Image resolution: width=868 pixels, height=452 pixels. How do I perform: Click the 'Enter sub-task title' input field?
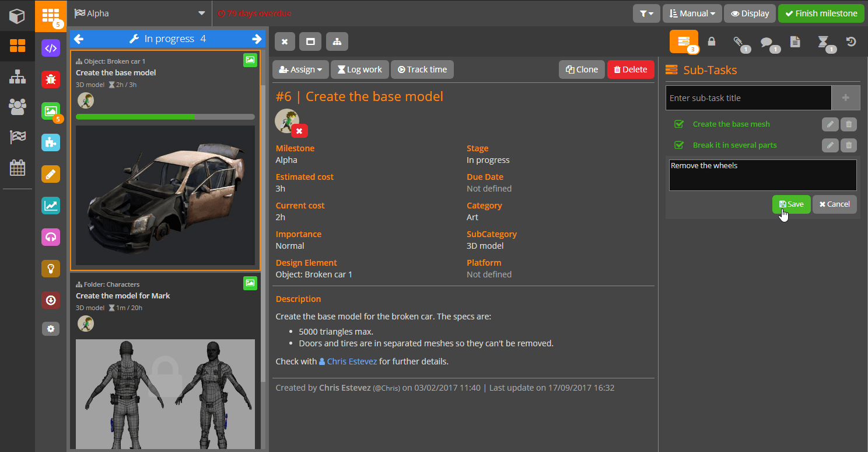[748, 98]
